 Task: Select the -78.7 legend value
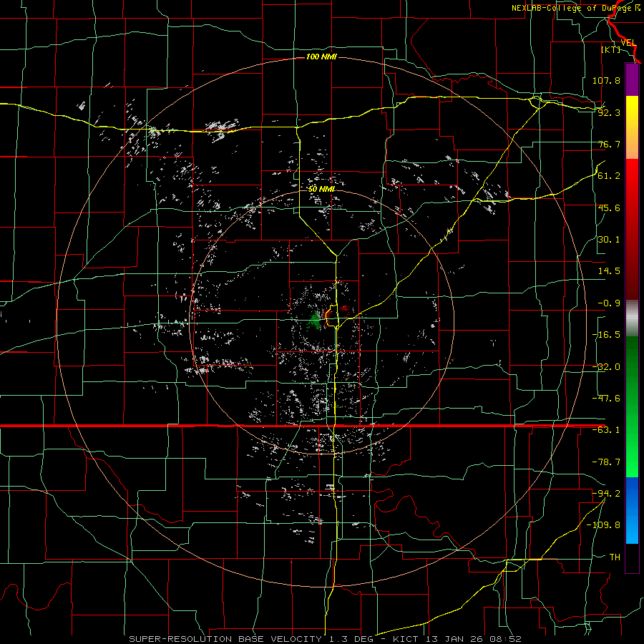click(x=606, y=462)
